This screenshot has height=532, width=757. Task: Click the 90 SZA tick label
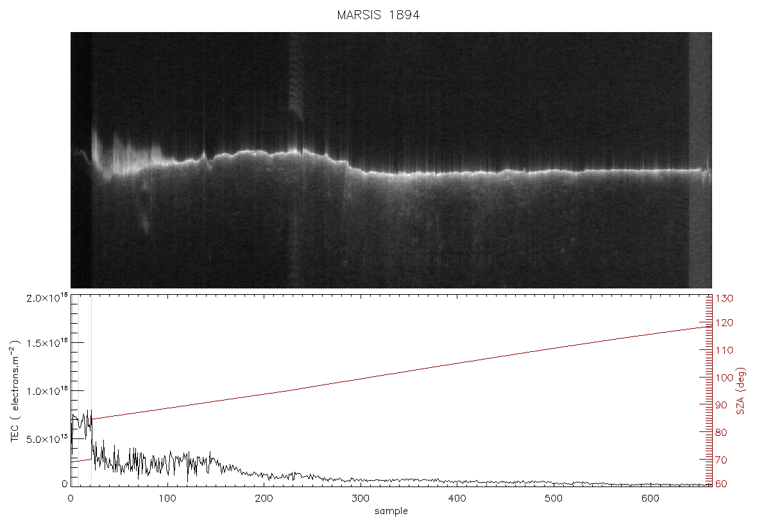721,404
